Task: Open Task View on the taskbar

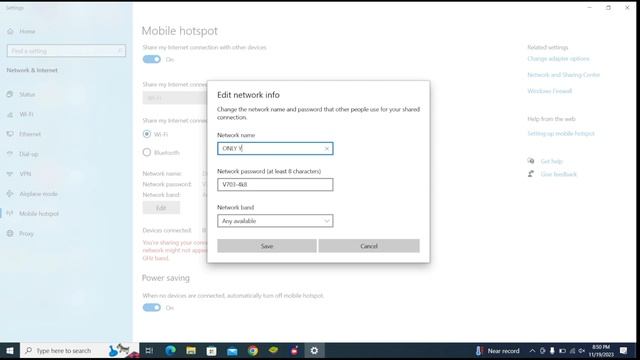Action: pyautogui.click(x=149, y=351)
